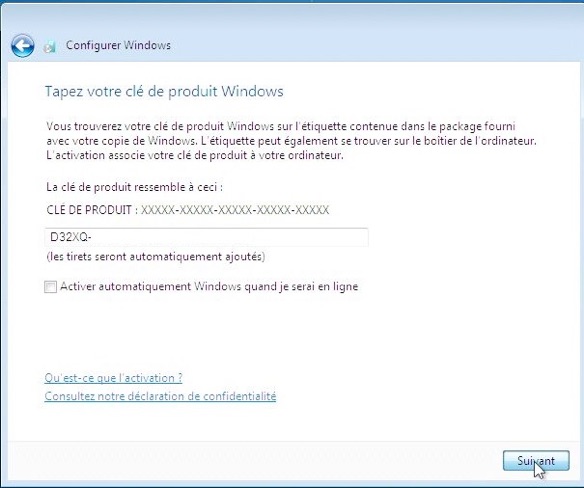The image size is (584, 488).
Task: Click the 'L'activation associe votre clé' sentence
Action: click(195, 155)
